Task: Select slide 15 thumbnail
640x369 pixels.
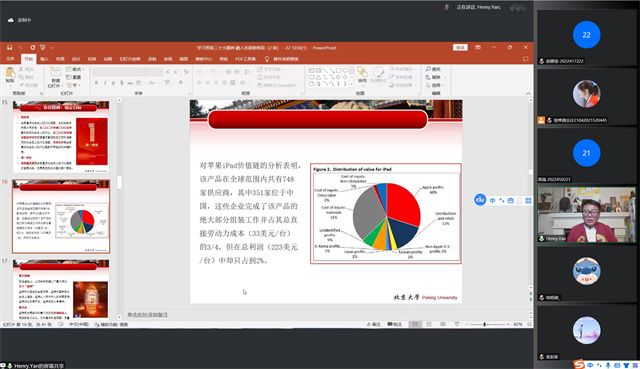Action: (x=61, y=136)
